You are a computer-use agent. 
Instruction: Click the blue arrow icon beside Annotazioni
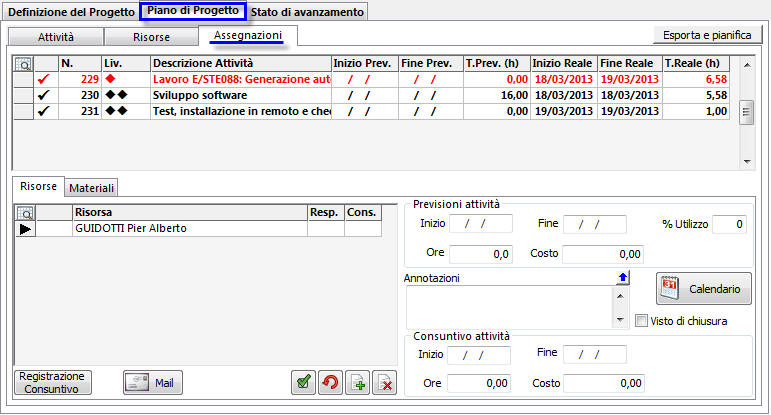click(623, 277)
